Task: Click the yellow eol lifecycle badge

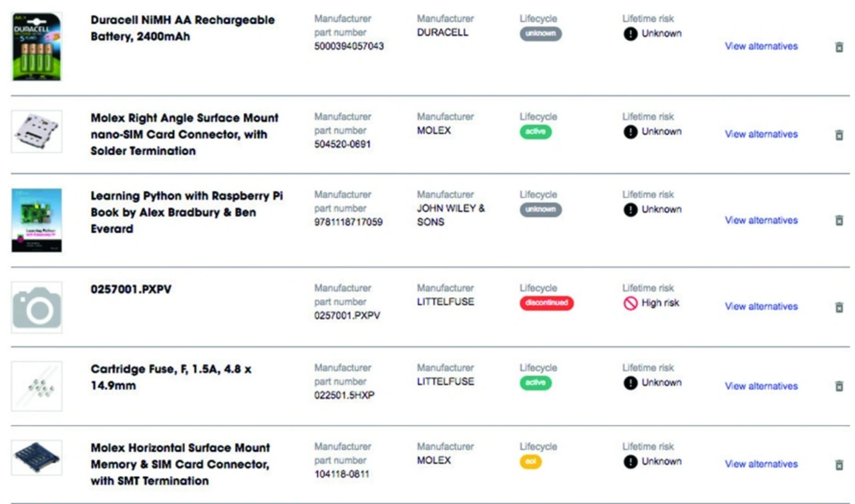Action: pos(530,461)
